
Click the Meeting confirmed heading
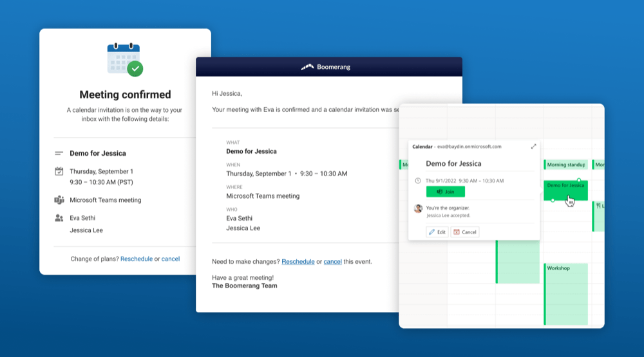[x=126, y=95]
